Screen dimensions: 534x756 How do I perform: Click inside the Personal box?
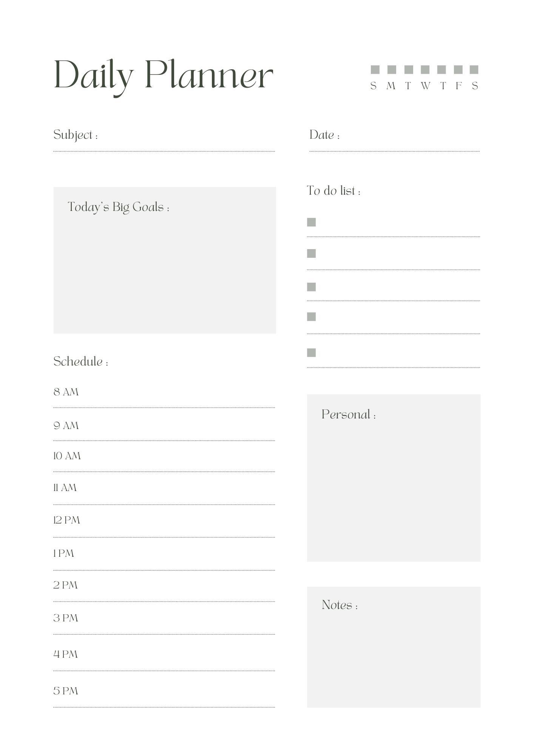[394, 478]
